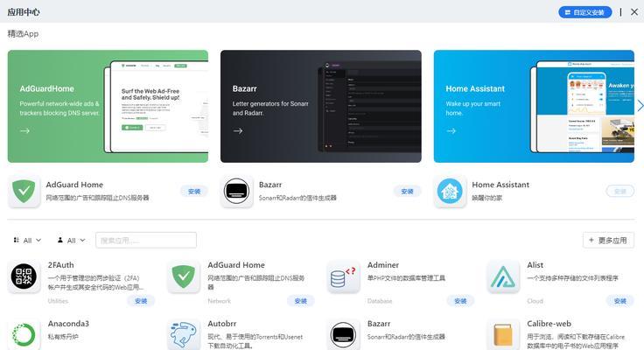Click the 自定义安装 button

tap(584, 12)
